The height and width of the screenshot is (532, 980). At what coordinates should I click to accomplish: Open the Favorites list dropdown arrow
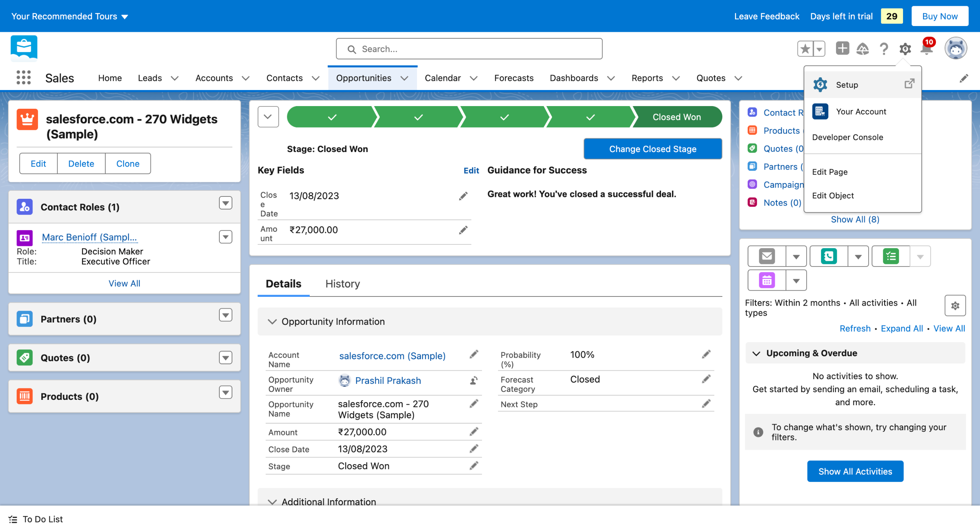point(819,49)
